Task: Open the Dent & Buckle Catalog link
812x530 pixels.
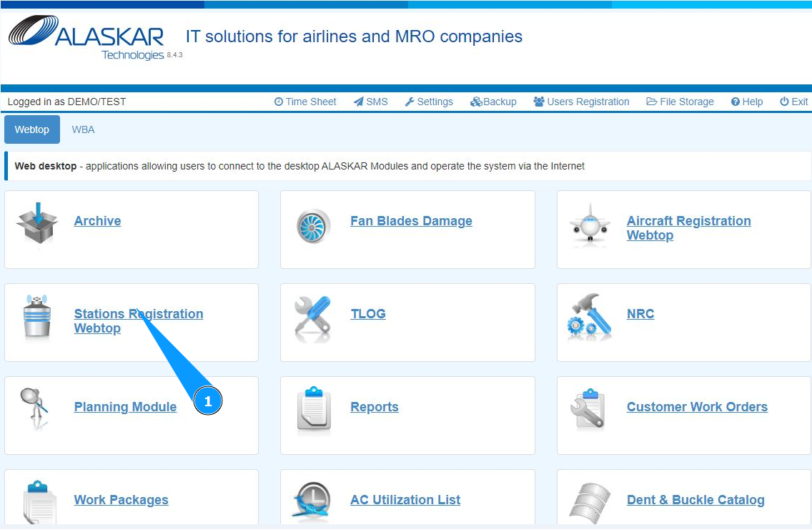Action: 695,499
